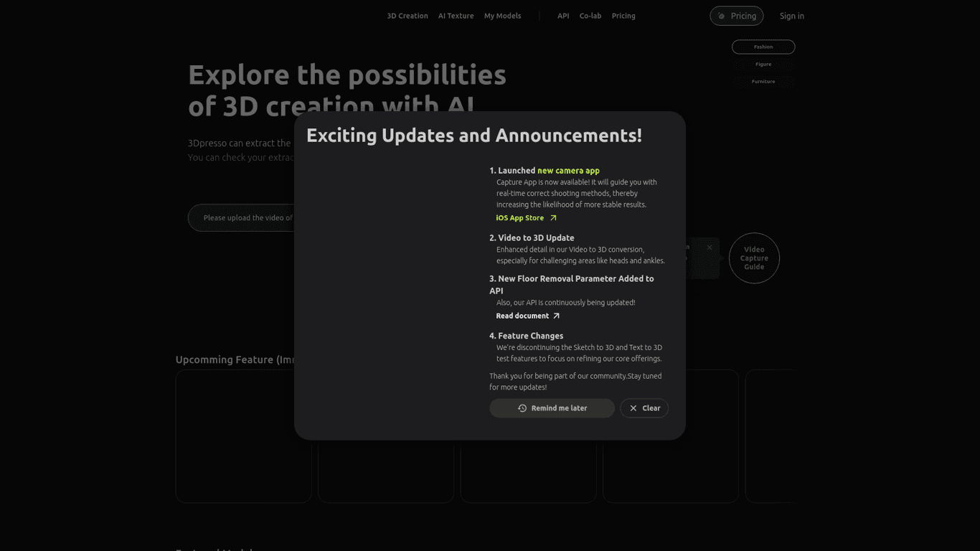Navigate to the API section
Viewport: 980px width, 551px height.
[x=563, y=15]
